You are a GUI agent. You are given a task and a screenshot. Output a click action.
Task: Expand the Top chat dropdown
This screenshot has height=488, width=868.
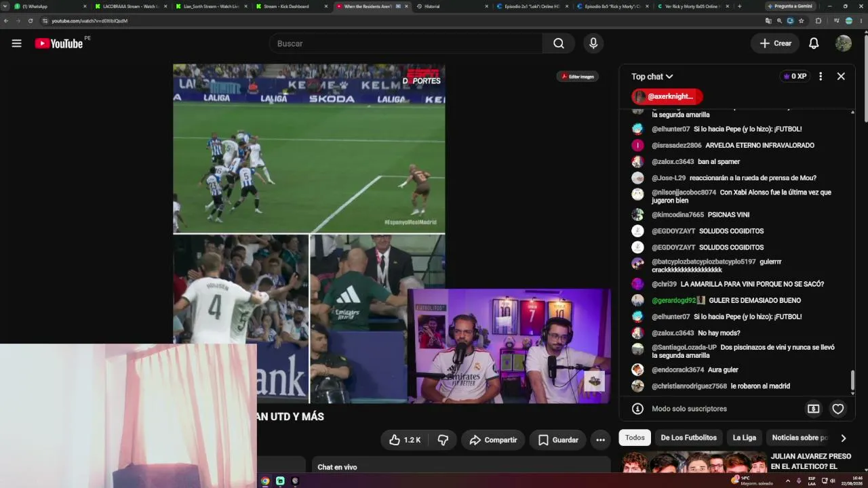(x=652, y=77)
